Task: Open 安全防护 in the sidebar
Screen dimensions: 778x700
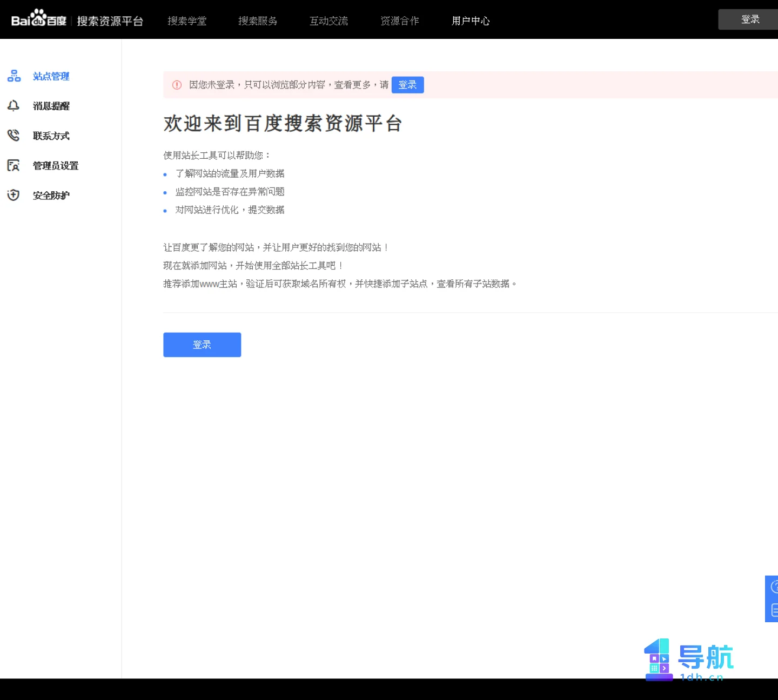Action: (x=51, y=195)
